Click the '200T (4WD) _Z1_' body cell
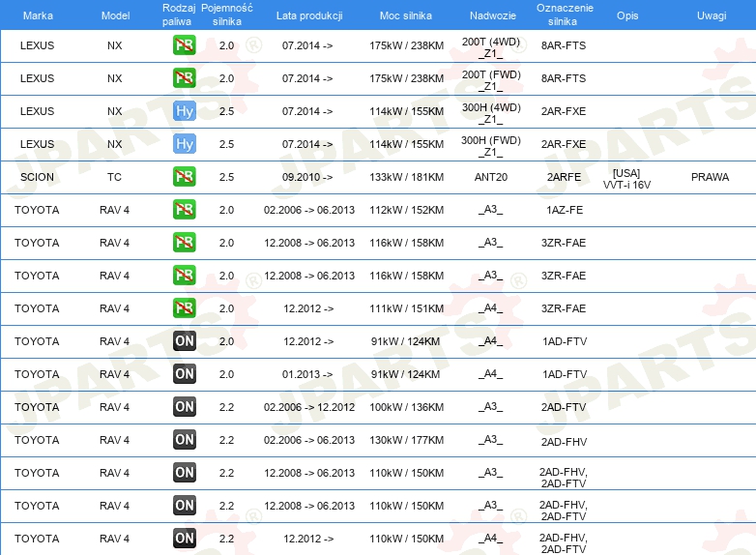 coord(491,47)
